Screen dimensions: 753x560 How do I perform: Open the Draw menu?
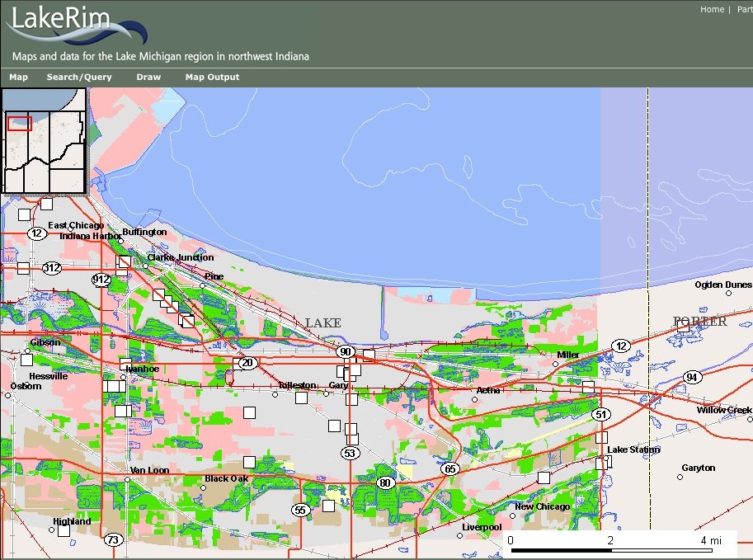pos(148,77)
